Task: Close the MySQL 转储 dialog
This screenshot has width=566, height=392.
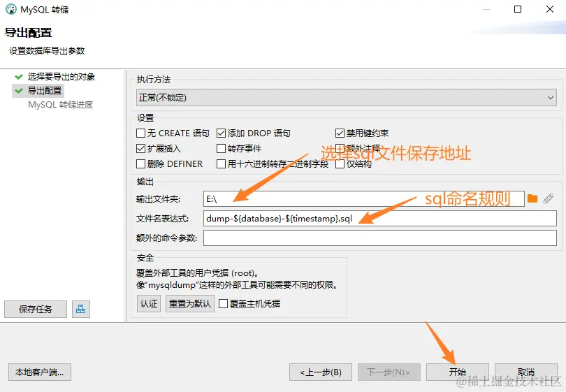Action: (550, 9)
